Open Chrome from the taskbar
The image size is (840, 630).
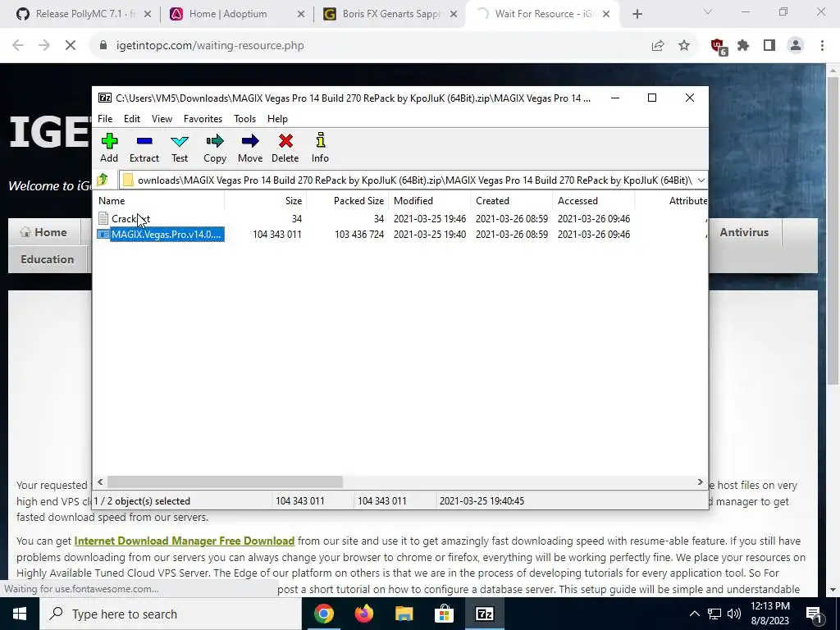pyautogui.click(x=323, y=614)
